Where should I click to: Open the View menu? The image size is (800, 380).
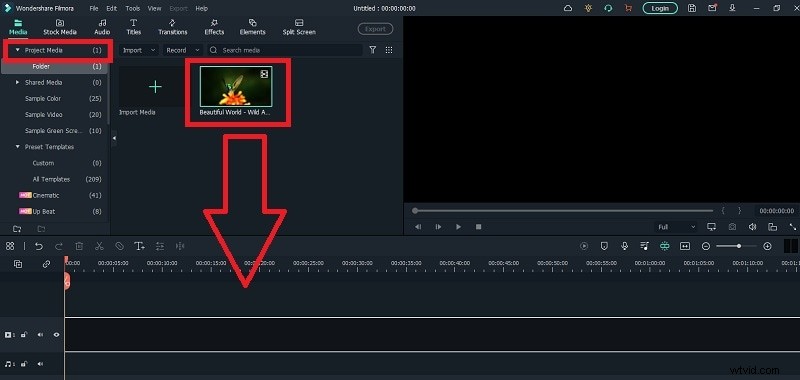tap(154, 9)
